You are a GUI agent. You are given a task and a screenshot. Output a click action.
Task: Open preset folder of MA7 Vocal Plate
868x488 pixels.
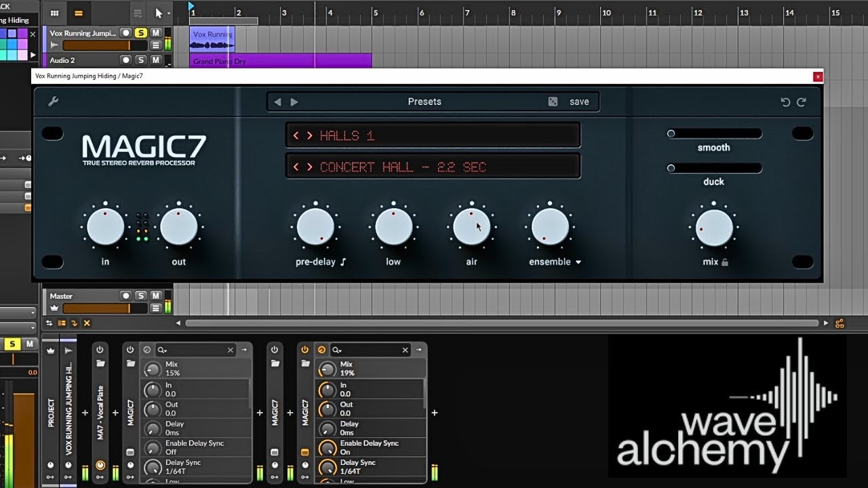100,364
